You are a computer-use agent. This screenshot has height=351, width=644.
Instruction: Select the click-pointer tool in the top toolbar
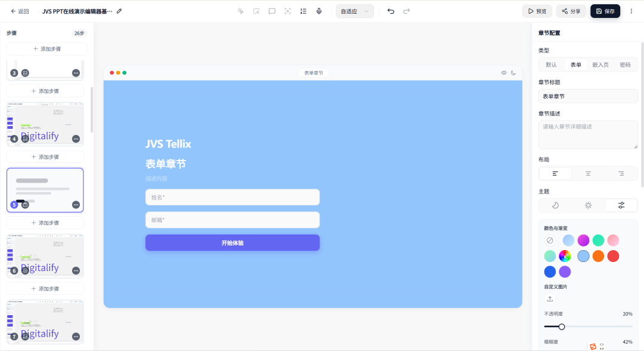click(241, 11)
